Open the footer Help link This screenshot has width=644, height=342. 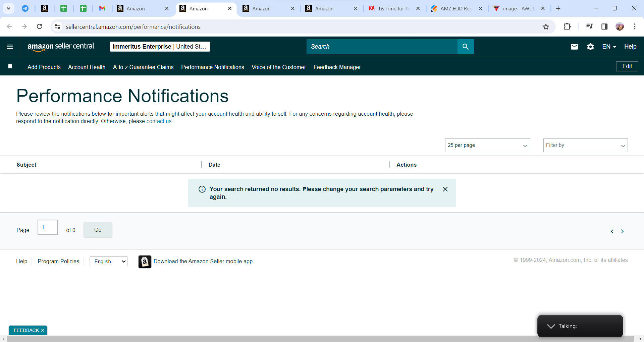21,261
